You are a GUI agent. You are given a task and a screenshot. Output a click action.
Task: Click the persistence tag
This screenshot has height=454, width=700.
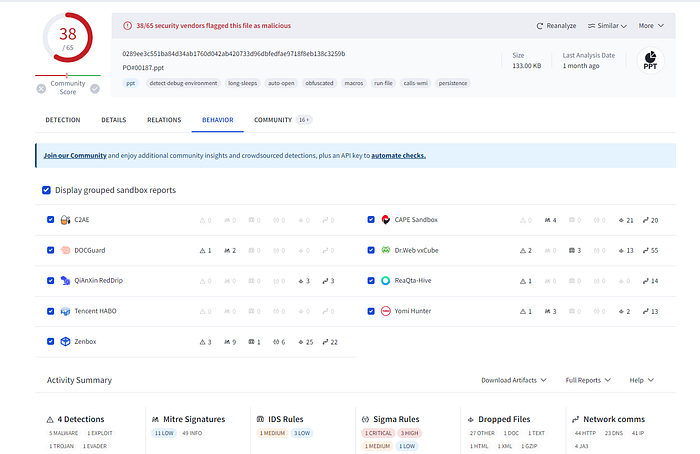pyautogui.click(x=453, y=83)
